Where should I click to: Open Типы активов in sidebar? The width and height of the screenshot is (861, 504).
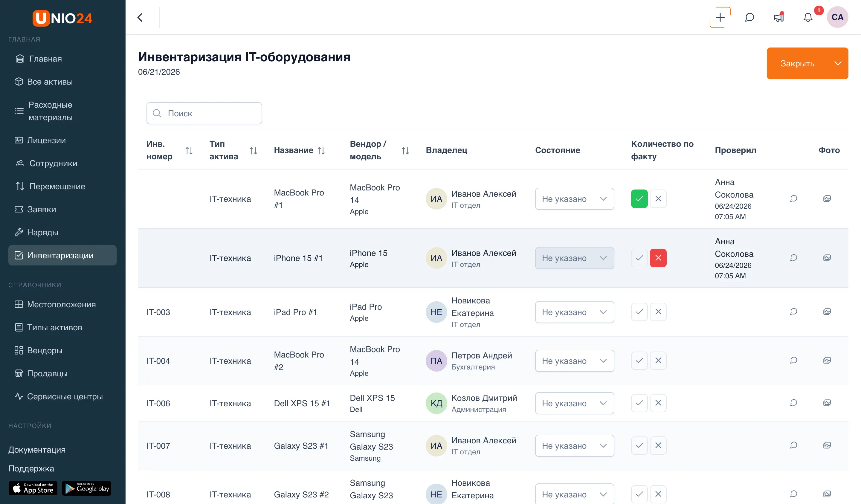pos(62,327)
